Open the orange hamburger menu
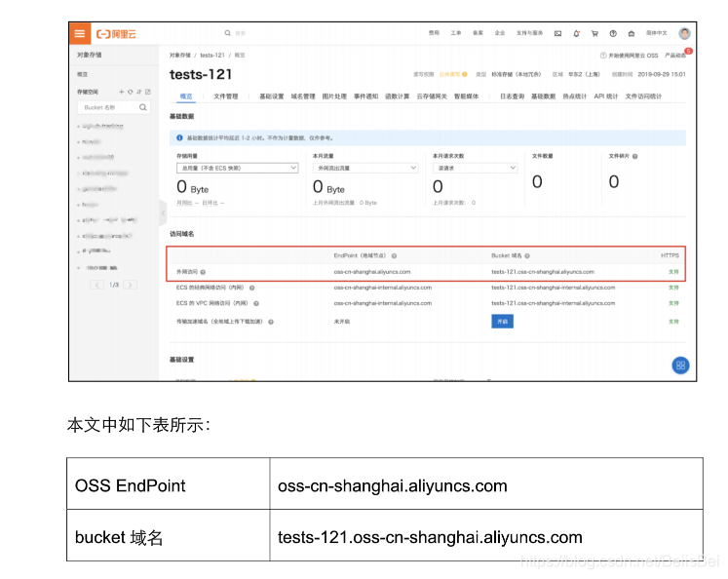The width and height of the screenshot is (728, 579). pyautogui.click(x=80, y=33)
